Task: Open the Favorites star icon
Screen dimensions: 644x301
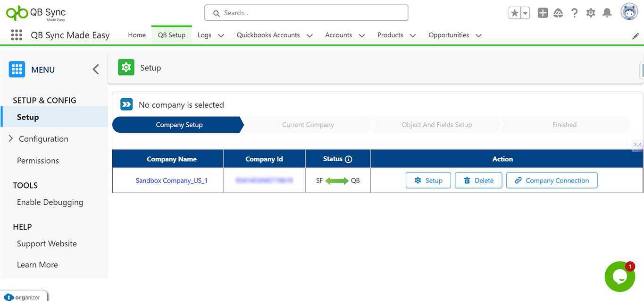Action: (x=514, y=13)
